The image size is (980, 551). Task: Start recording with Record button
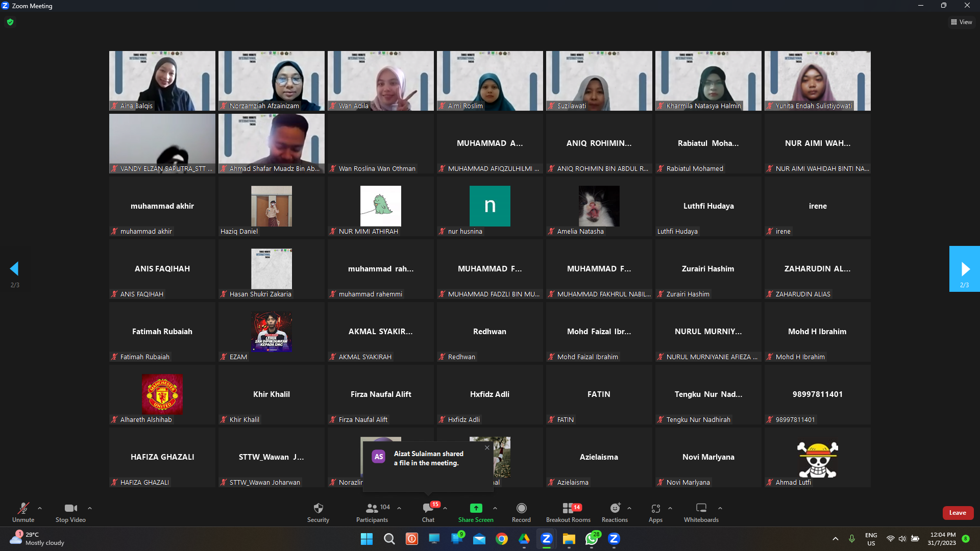click(521, 512)
